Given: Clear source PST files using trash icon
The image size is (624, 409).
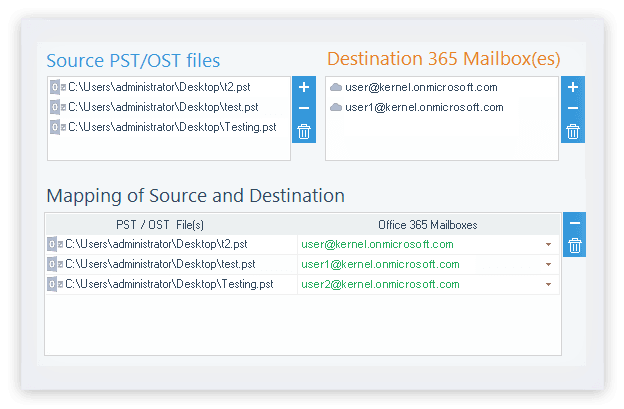Looking at the screenshot, I should (304, 131).
